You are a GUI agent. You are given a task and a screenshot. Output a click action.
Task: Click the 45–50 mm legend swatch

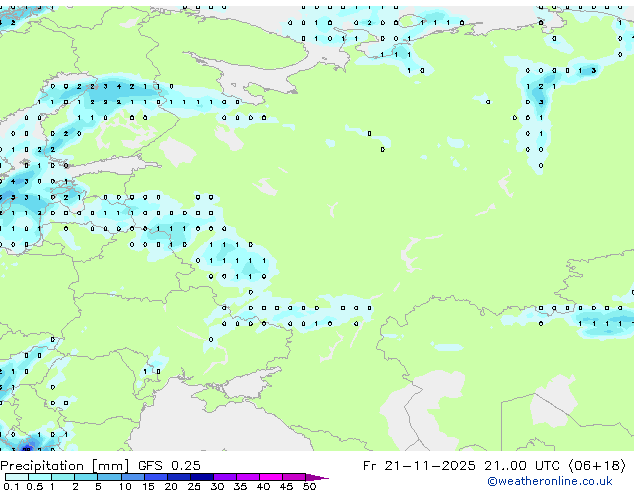(294, 477)
